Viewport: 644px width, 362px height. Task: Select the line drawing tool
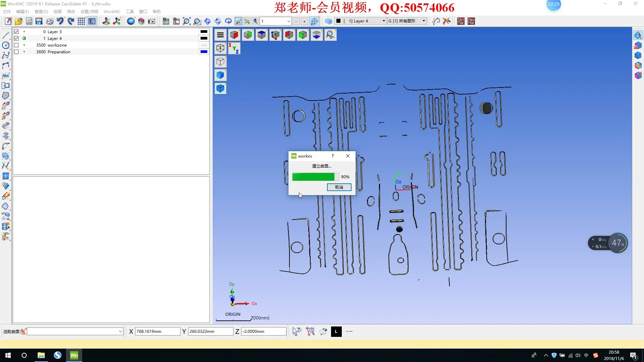[6, 35]
